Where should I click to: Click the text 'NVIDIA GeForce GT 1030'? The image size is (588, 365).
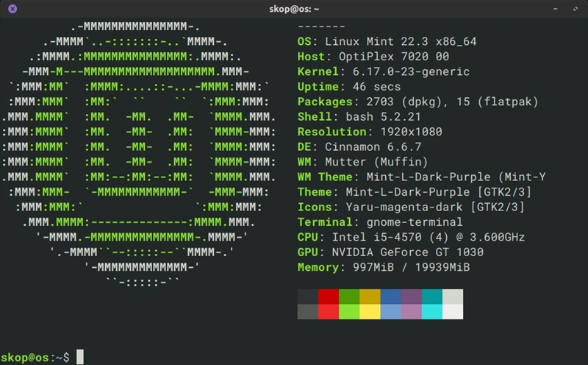[408, 252]
